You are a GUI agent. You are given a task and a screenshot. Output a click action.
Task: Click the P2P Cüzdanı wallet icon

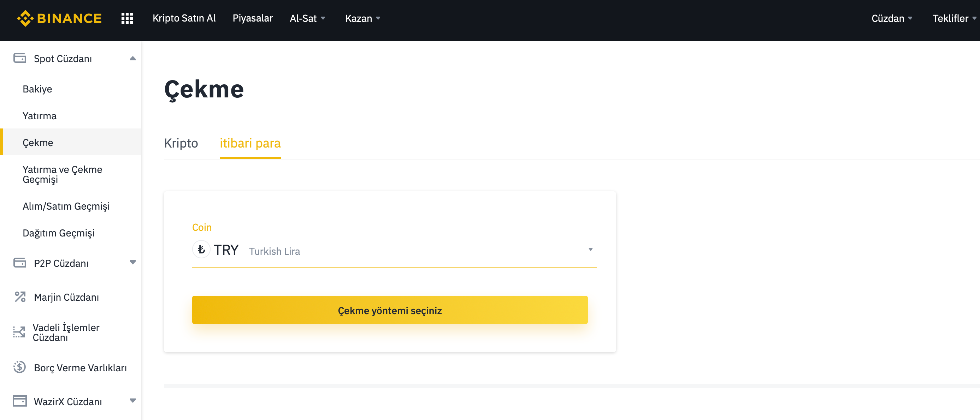(20, 263)
